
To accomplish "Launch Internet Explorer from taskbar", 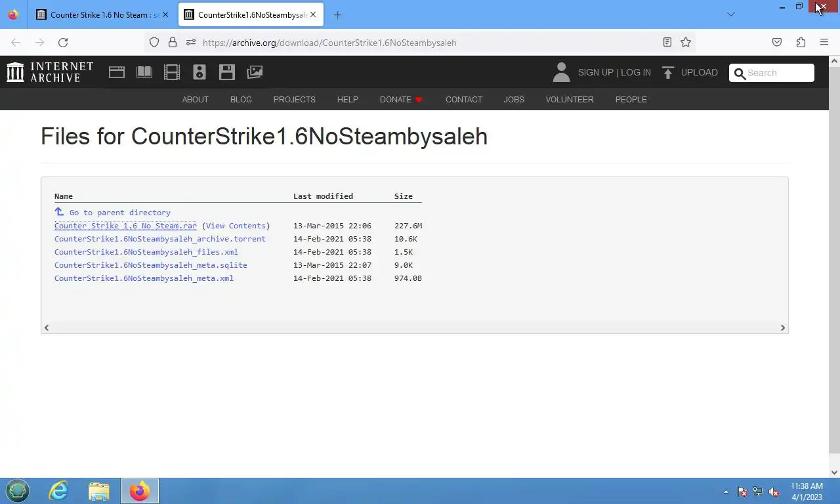I will click(58, 491).
